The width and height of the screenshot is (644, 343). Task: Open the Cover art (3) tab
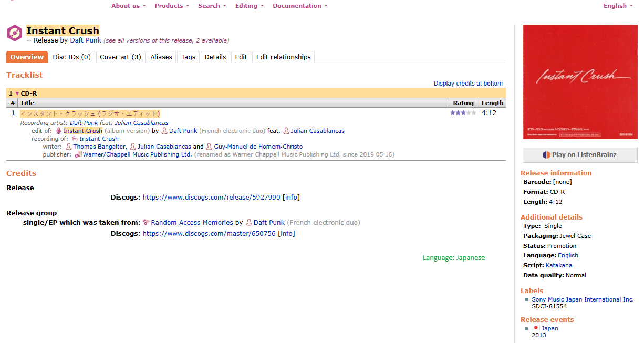coord(120,57)
